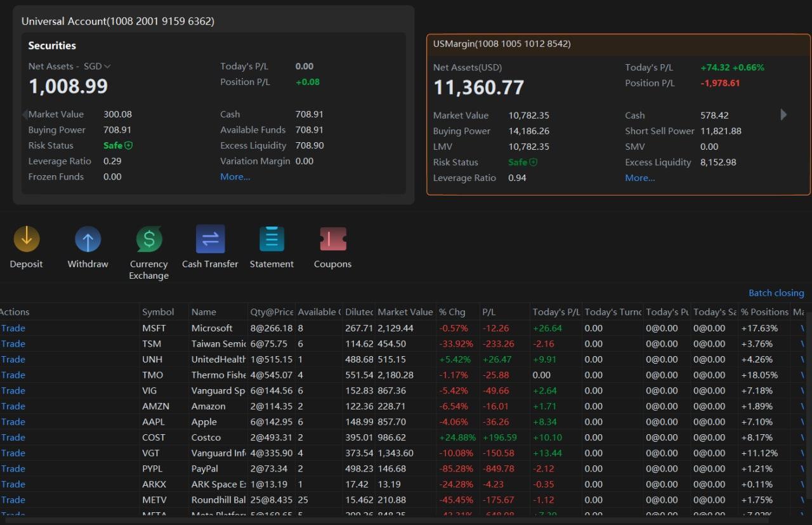Screen dimensions: 812x525
Task: Click Trade for METV row
Action: (13, 500)
